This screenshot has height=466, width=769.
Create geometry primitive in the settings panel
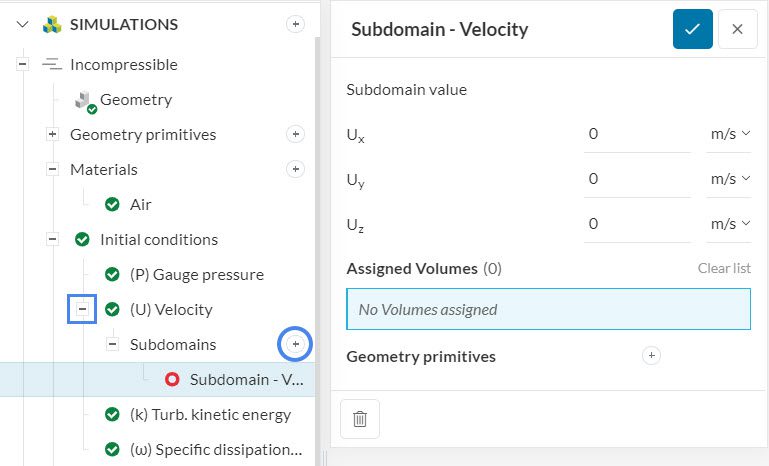651,355
